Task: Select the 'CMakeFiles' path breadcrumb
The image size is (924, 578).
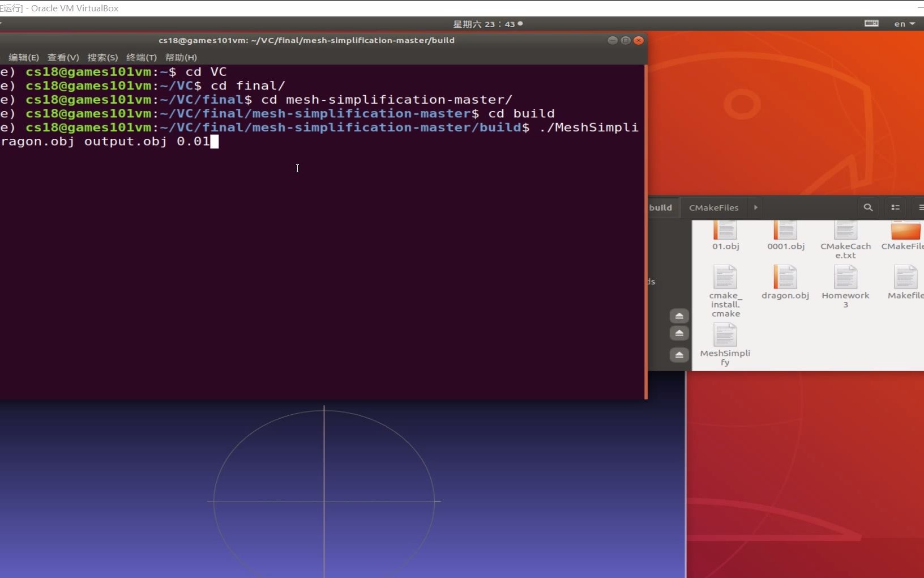Action: [714, 207]
